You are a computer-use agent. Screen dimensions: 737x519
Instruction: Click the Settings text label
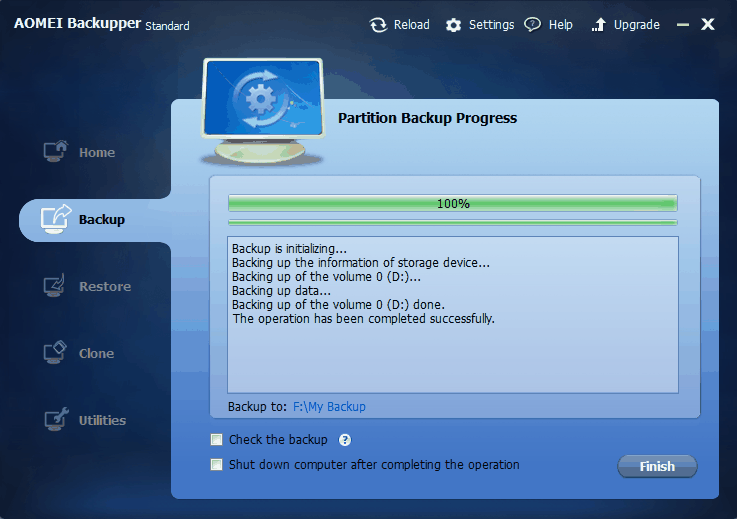(x=491, y=24)
